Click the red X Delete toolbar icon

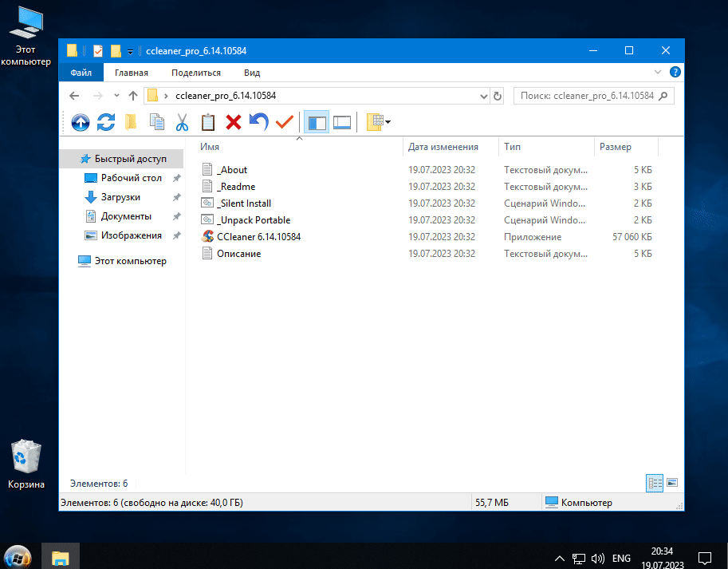(234, 122)
